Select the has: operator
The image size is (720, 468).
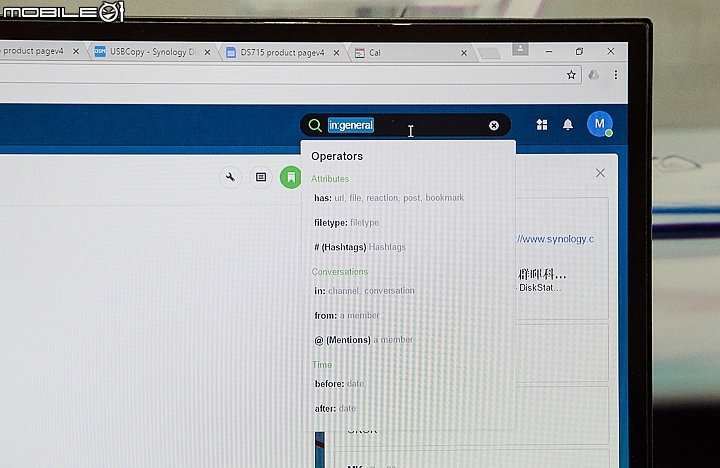pyautogui.click(x=389, y=198)
